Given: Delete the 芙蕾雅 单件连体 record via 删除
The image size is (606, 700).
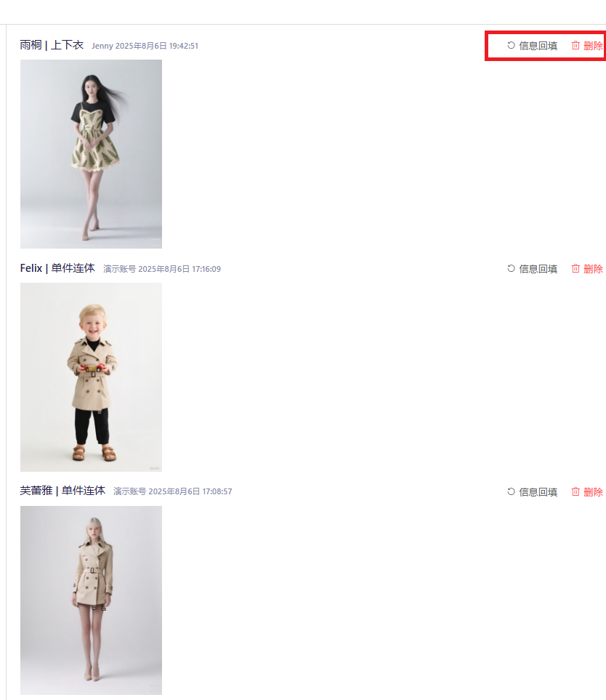Looking at the screenshot, I should click(593, 492).
